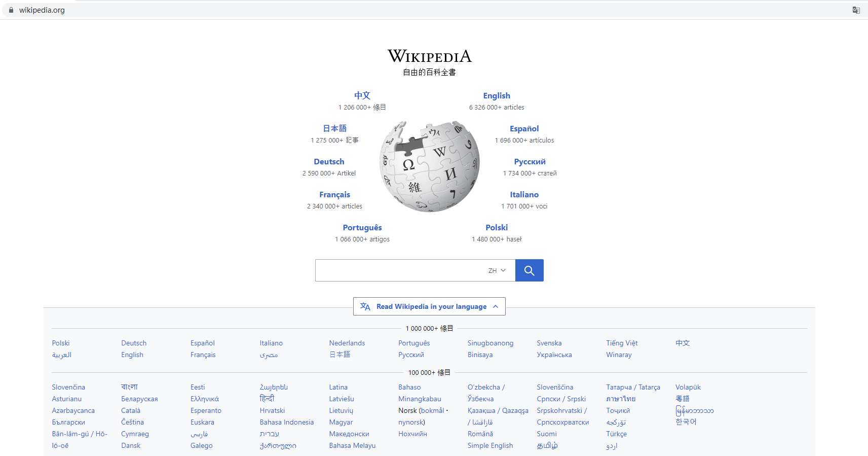
Task: Open the top 日本語 Wikipedia link
Action: [x=335, y=128]
